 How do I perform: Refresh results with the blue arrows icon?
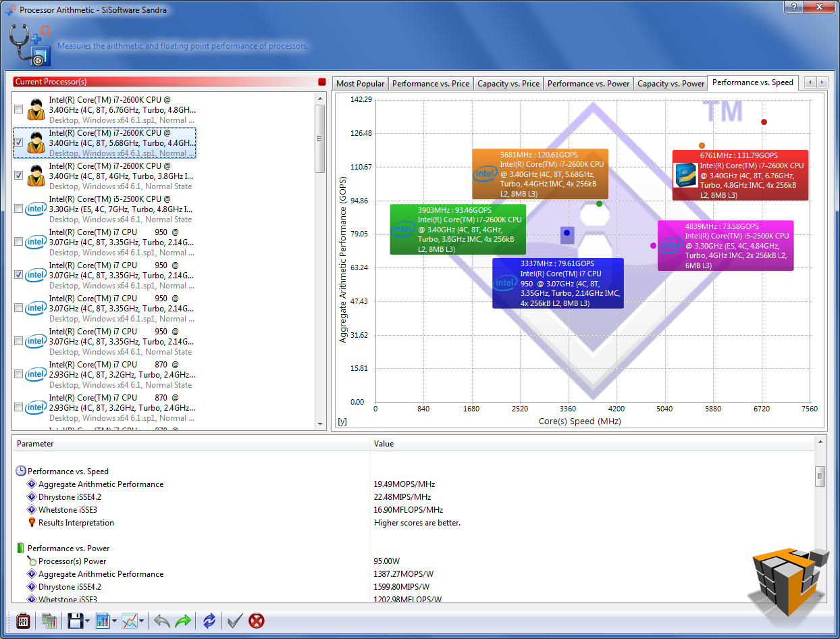pyautogui.click(x=209, y=620)
